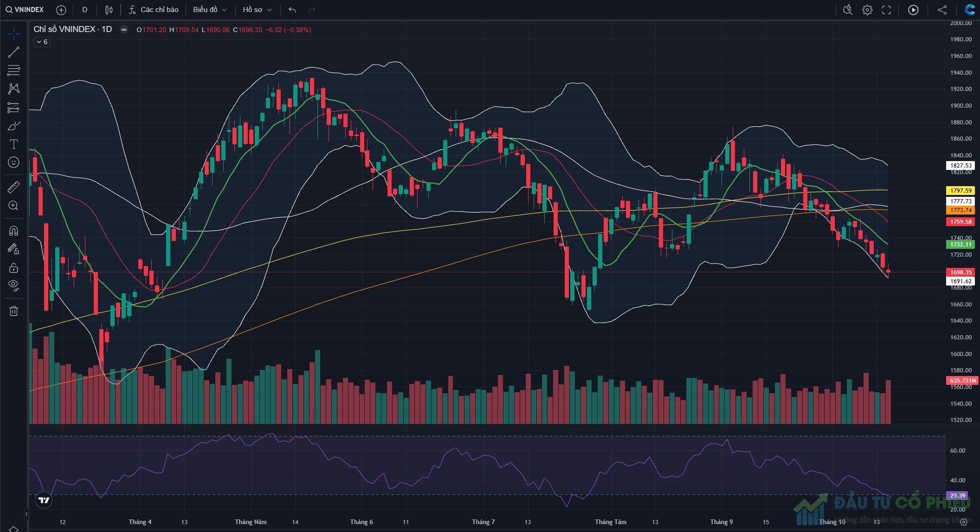Click the 1797.59 yellow MA price label
980x532 pixels.
pyautogui.click(x=960, y=190)
